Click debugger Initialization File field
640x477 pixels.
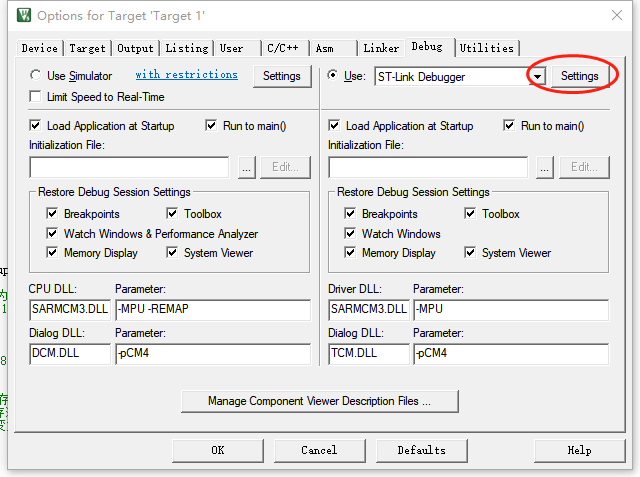[x=428, y=167]
